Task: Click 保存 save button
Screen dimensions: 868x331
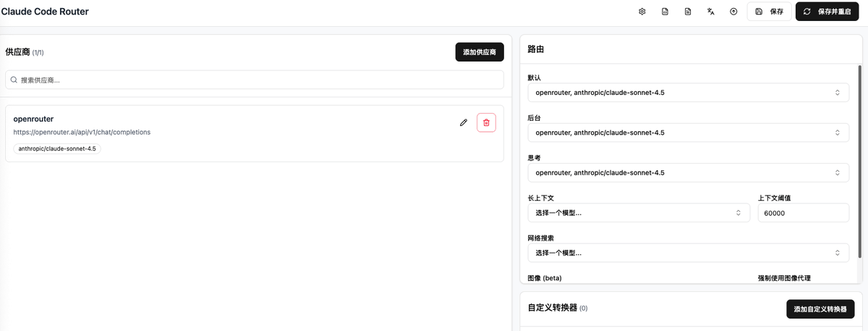Action: pyautogui.click(x=769, y=12)
